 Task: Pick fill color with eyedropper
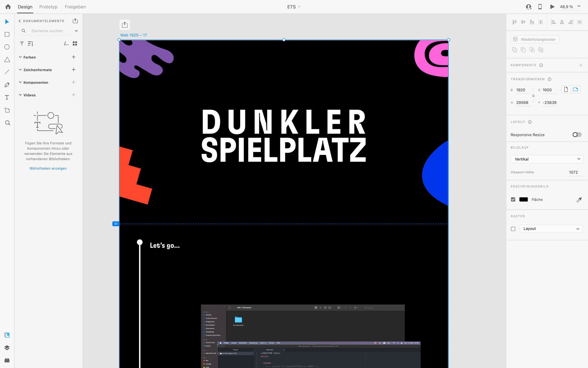579,200
